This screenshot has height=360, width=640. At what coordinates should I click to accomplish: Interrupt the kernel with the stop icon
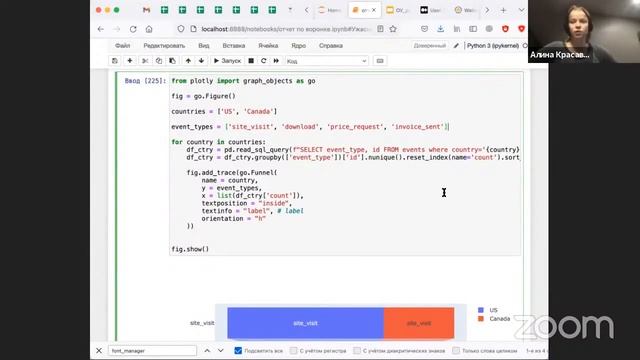(x=251, y=61)
